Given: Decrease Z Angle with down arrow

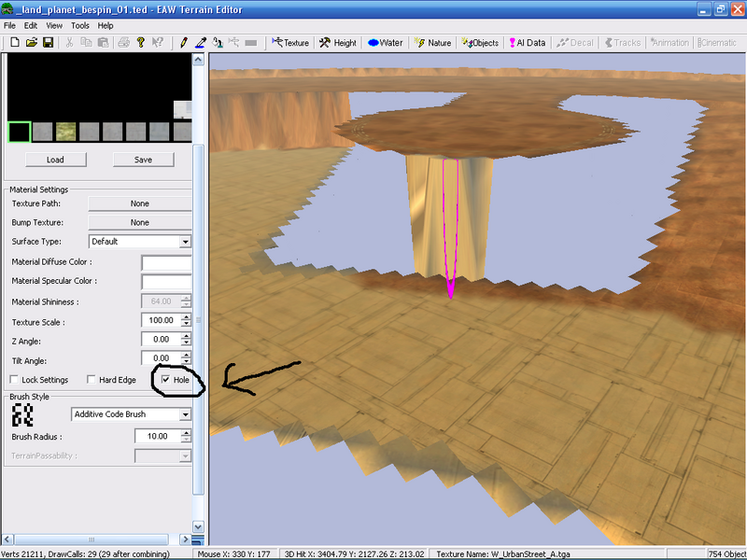Looking at the screenshot, I should tap(186, 343).
